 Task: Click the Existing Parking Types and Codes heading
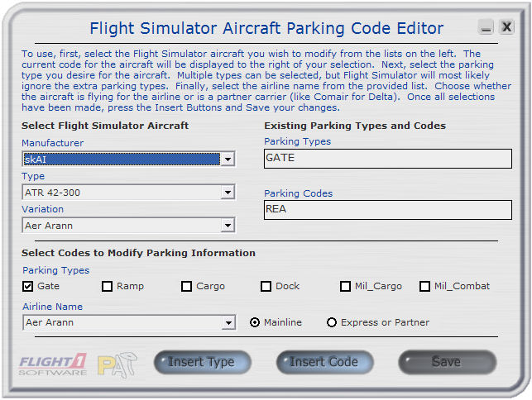pos(355,126)
